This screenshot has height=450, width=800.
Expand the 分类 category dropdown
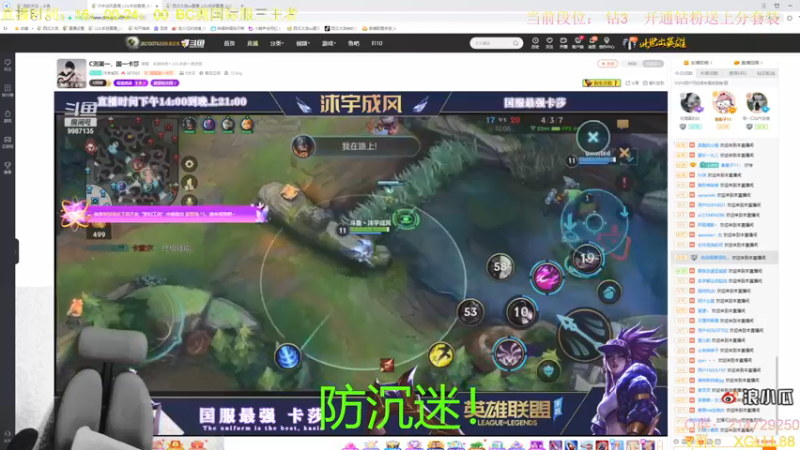coord(277,43)
